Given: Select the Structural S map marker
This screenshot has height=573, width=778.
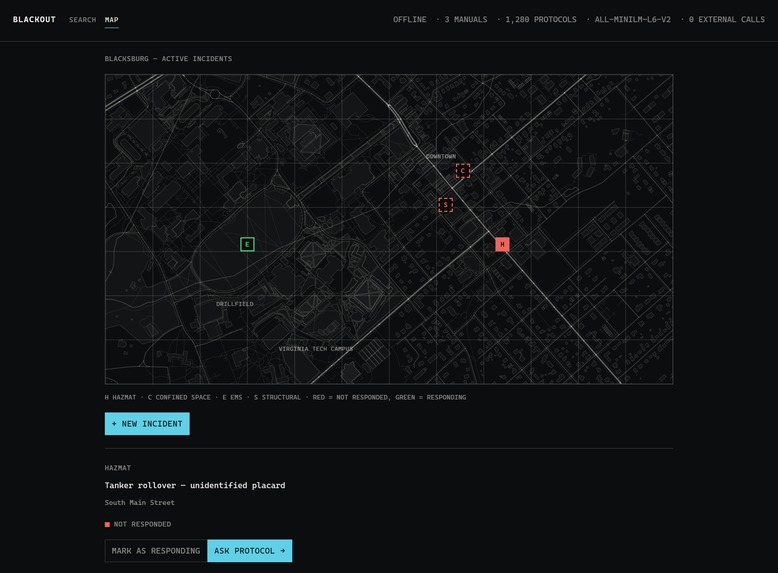Looking at the screenshot, I should tap(446, 204).
